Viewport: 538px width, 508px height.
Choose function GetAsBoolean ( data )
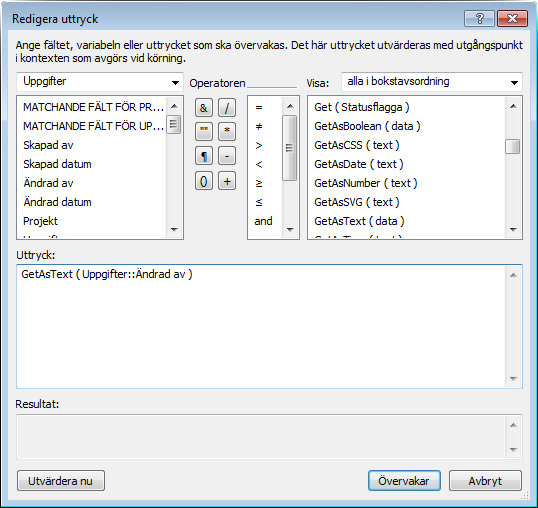(407, 126)
